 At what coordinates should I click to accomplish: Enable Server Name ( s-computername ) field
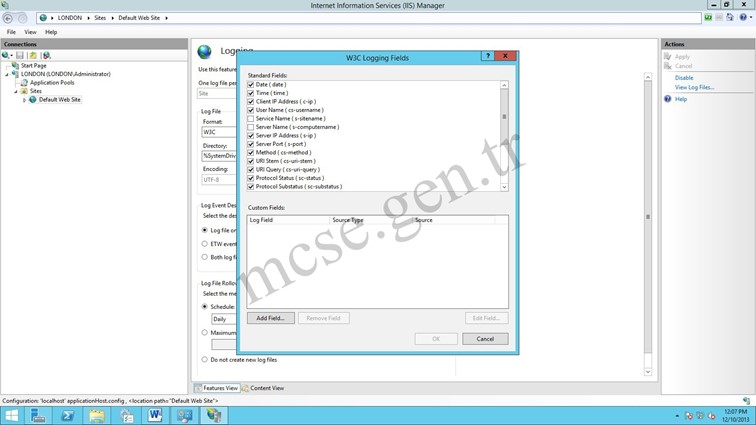click(x=251, y=127)
